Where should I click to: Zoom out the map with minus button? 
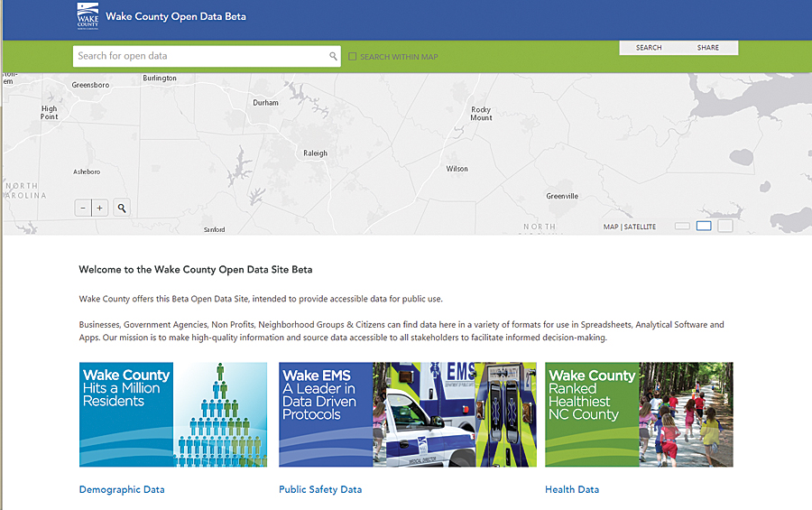[83, 208]
